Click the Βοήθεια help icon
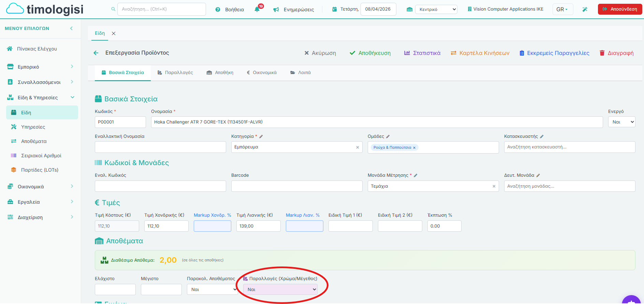 tap(218, 10)
